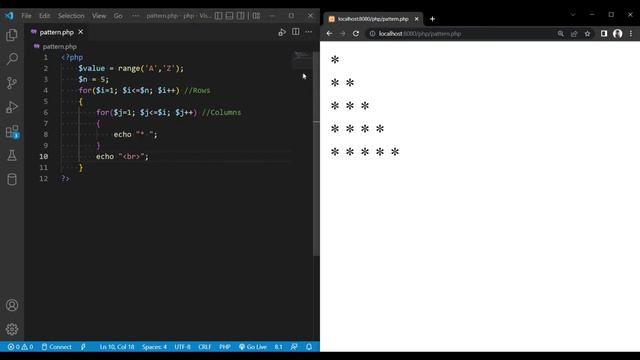Open the browser three-dot menu
The image size is (640, 360).
(x=631, y=33)
